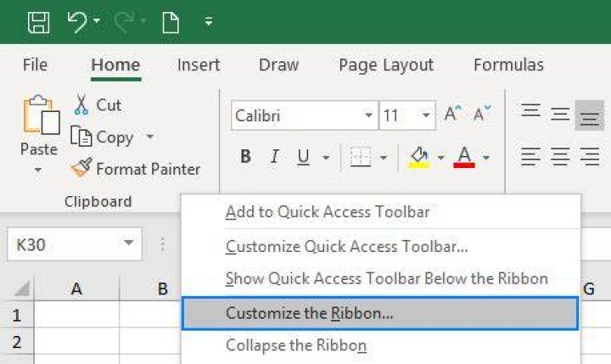Apply red Font Color
This screenshot has height=364, width=611.
coord(464,157)
